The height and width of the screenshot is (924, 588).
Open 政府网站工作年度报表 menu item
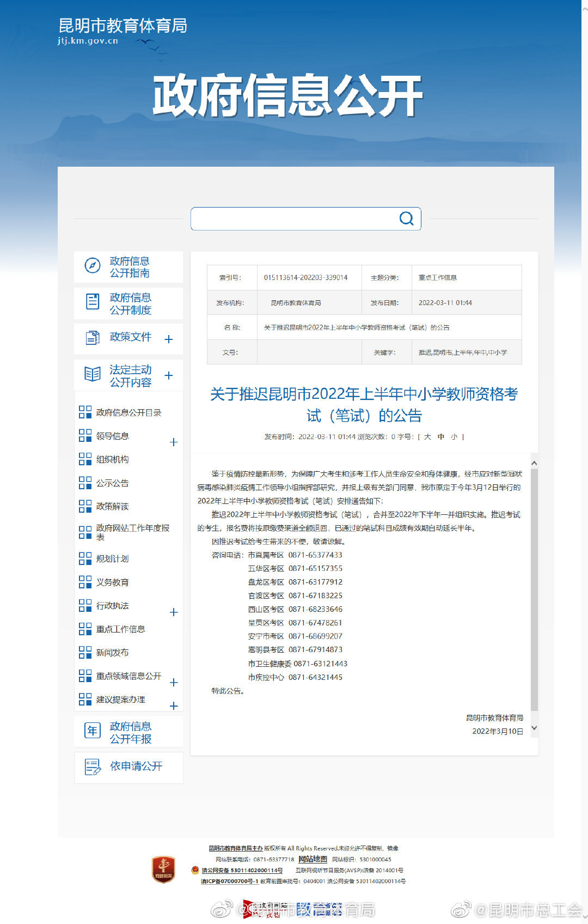tap(133, 532)
